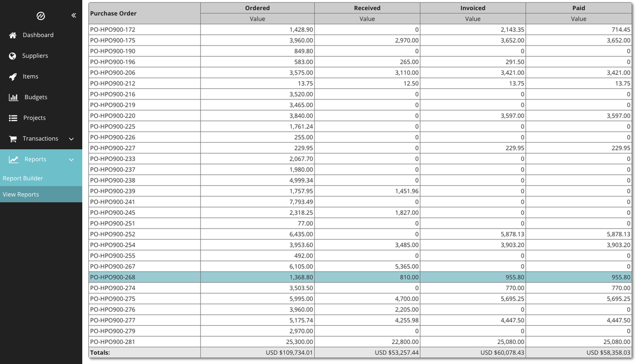
Task: Select PO-HPO900-227 row
Action: [360, 148]
